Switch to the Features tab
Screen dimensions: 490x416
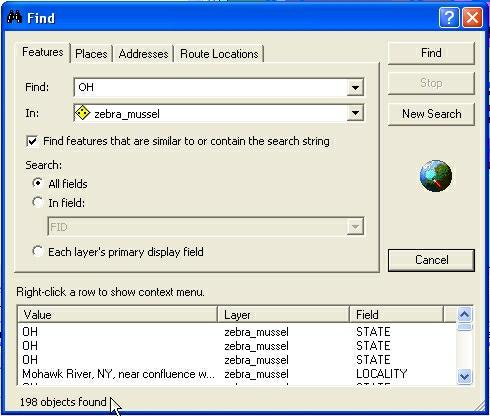point(42,52)
